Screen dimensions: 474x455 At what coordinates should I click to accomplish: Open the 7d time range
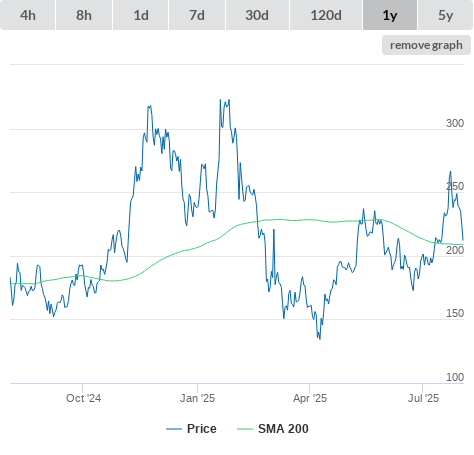pyautogui.click(x=197, y=15)
